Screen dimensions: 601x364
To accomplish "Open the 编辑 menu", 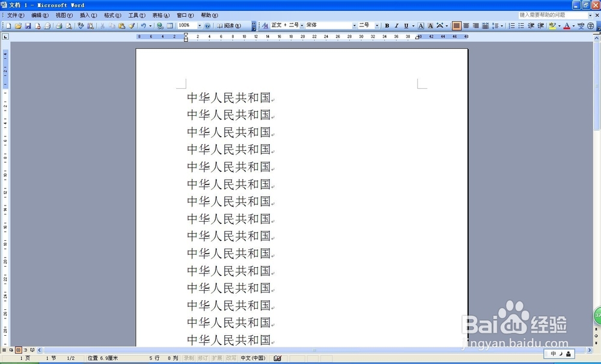I will pos(40,16).
